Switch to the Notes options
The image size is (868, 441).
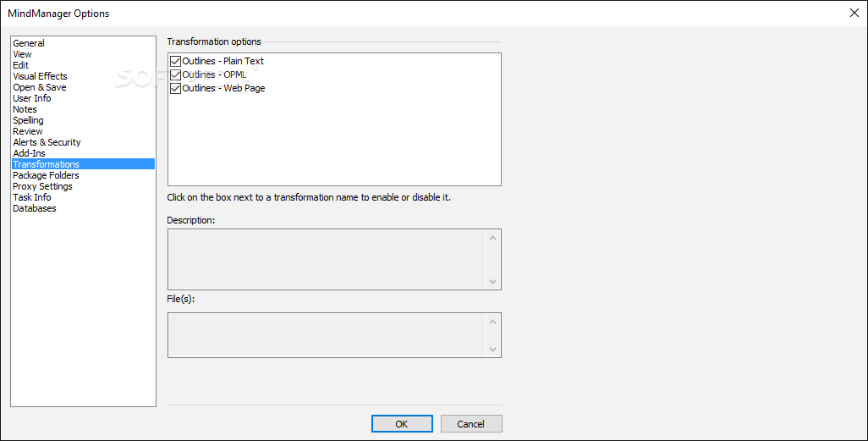click(25, 109)
